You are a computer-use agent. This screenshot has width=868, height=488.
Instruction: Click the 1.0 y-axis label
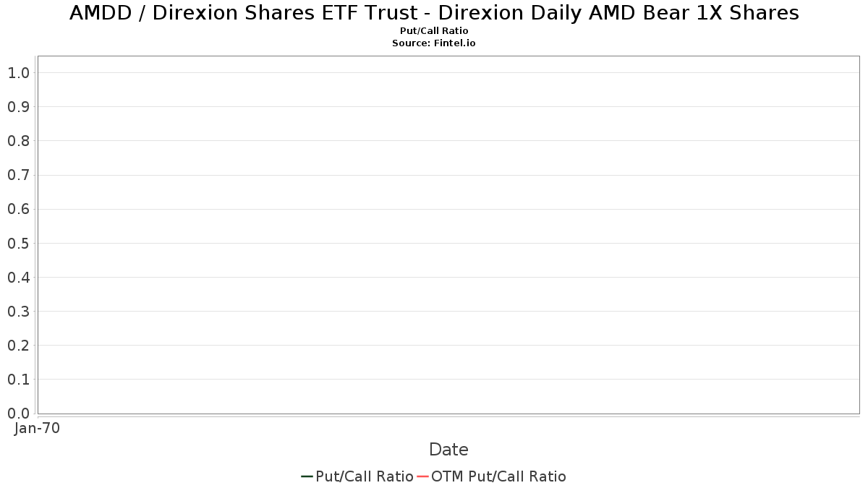click(x=18, y=72)
